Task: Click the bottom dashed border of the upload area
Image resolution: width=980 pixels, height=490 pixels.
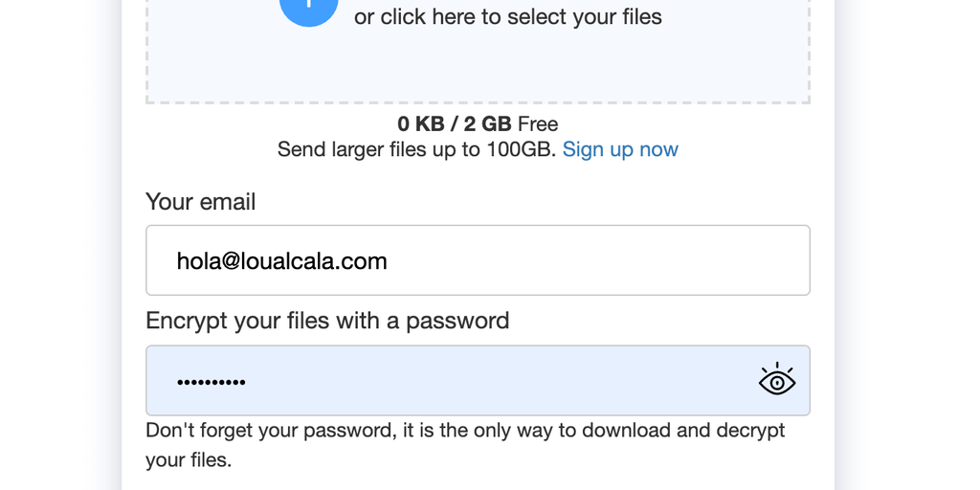Action: click(478, 101)
